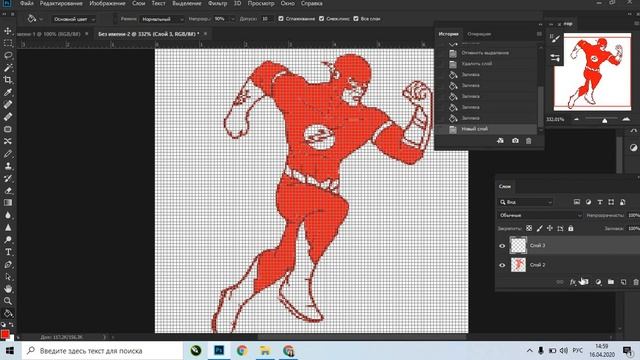Viewport: 640px width, 360px height.
Task: Add layer style with fx icon
Action: (x=573, y=282)
